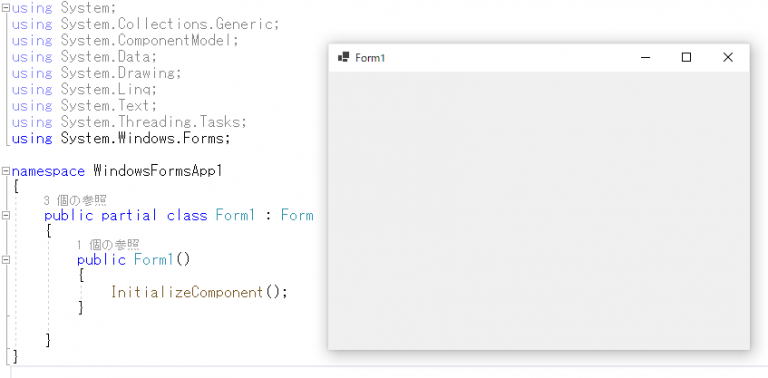The width and height of the screenshot is (768, 378).
Task: Collapse the using directives block
Action: pos(6,7)
